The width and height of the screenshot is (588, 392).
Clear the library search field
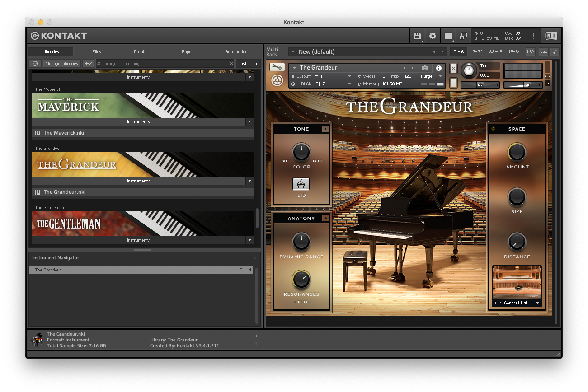click(x=231, y=63)
